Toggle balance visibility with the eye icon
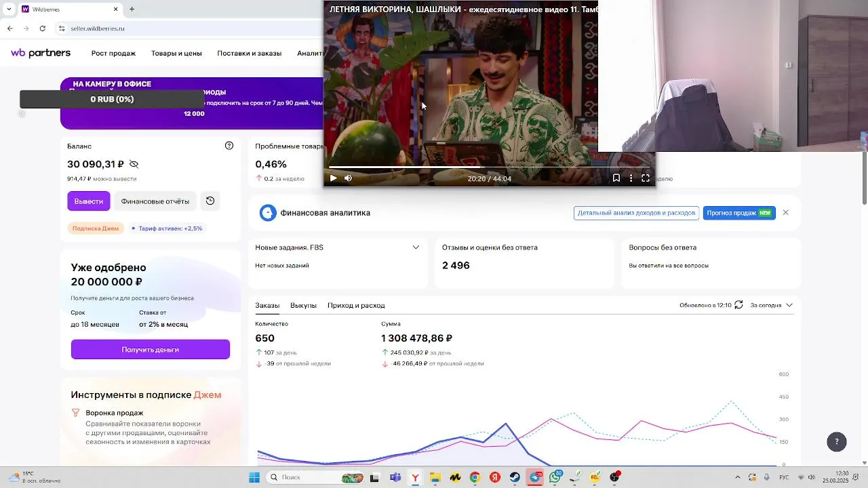Screen dimensions: 868x488 134,164
